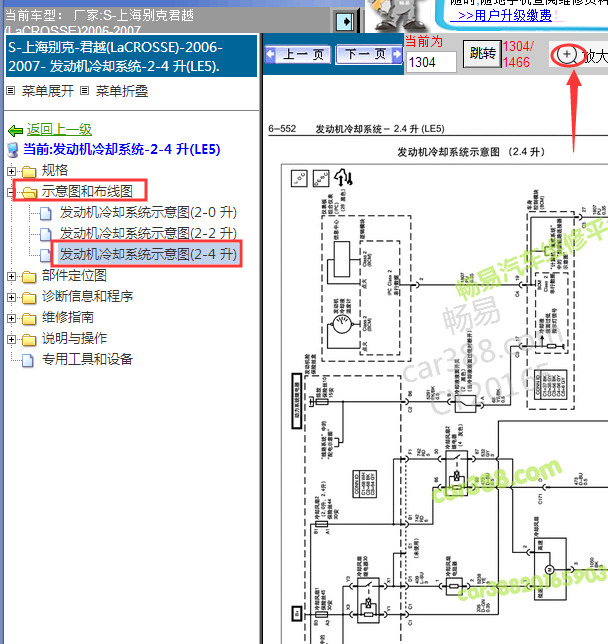The image size is (608, 644).
Task: Click 菜单展开 to expand menu
Action: coord(48,91)
